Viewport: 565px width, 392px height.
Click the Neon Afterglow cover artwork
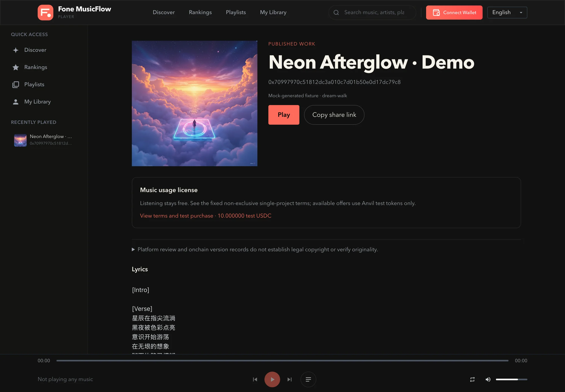tap(195, 103)
